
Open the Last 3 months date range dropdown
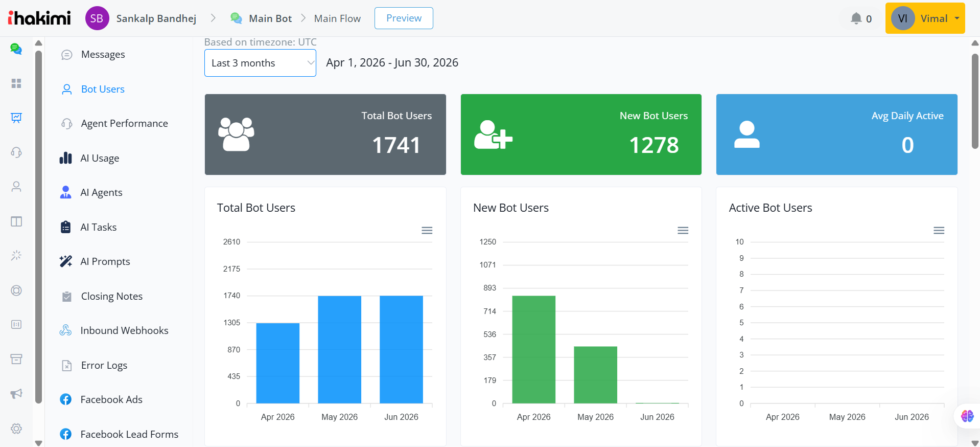click(x=260, y=63)
